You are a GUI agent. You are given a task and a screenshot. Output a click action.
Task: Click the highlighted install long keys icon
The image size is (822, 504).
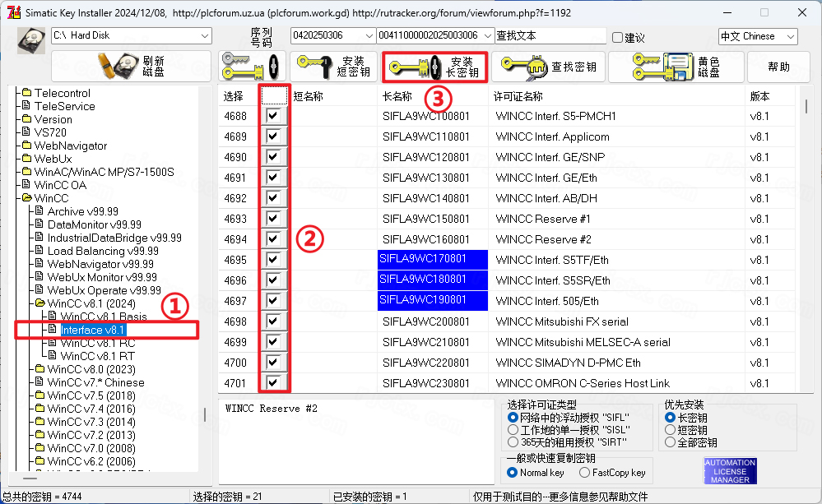click(x=434, y=67)
